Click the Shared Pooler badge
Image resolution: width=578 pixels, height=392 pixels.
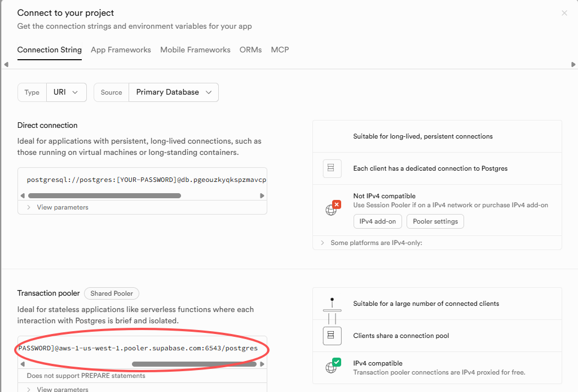(x=112, y=293)
